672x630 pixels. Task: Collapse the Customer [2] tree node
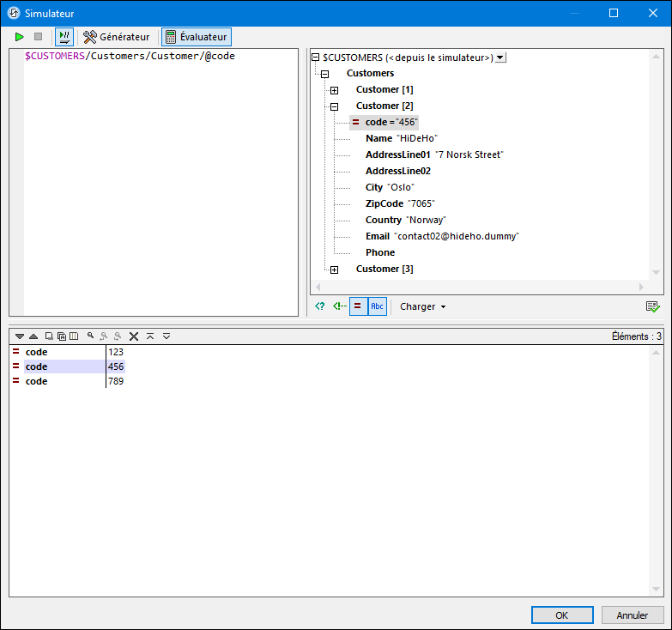coord(334,106)
